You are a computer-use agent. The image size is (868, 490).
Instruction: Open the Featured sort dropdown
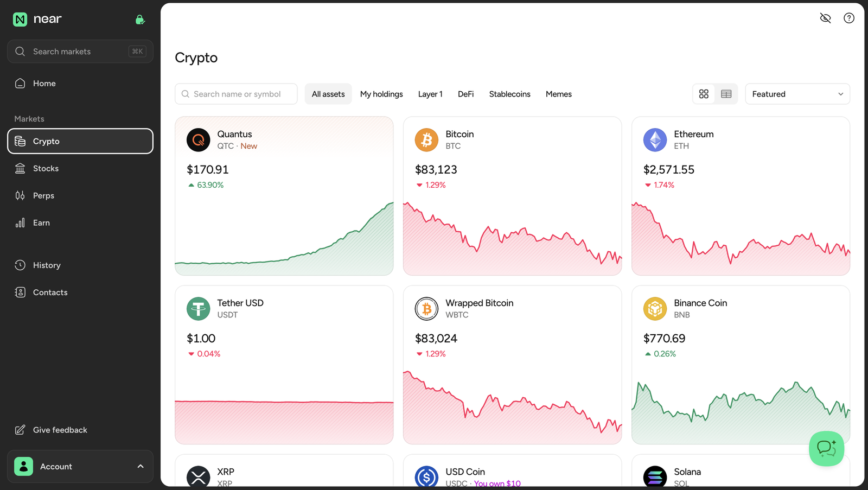point(797,94)
